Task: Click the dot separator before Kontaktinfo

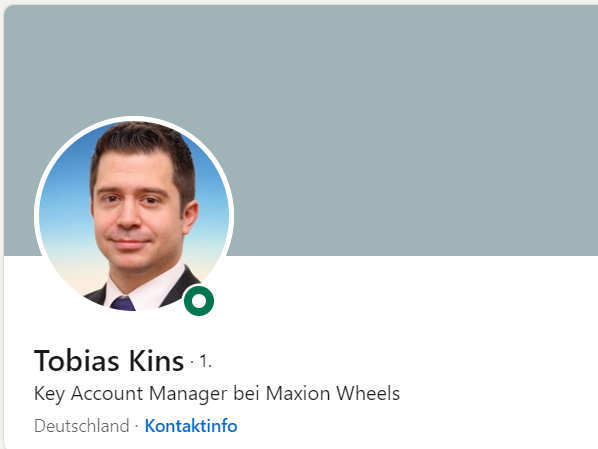Action: point(137,426)
